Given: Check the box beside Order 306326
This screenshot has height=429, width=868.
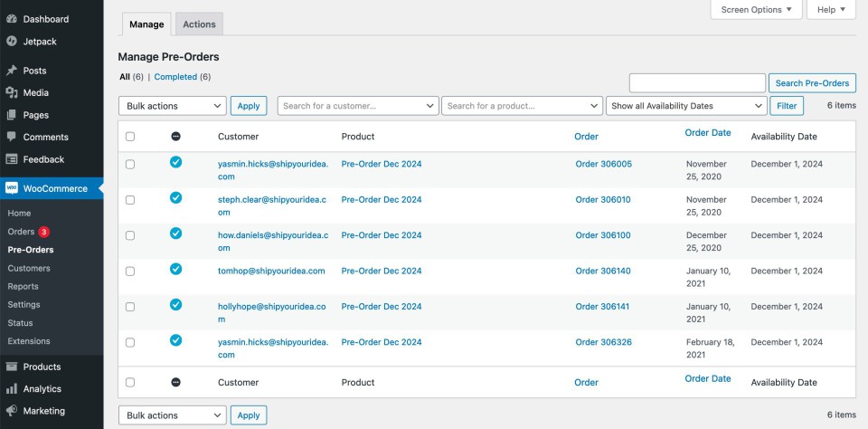Looking at the screenshot, I should 130,343.
